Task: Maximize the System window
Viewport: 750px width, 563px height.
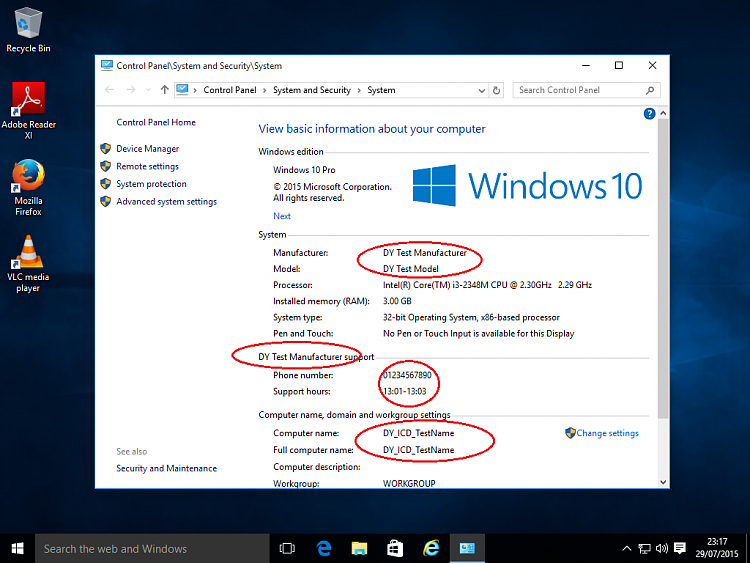Action: click(x=618, y=66)
